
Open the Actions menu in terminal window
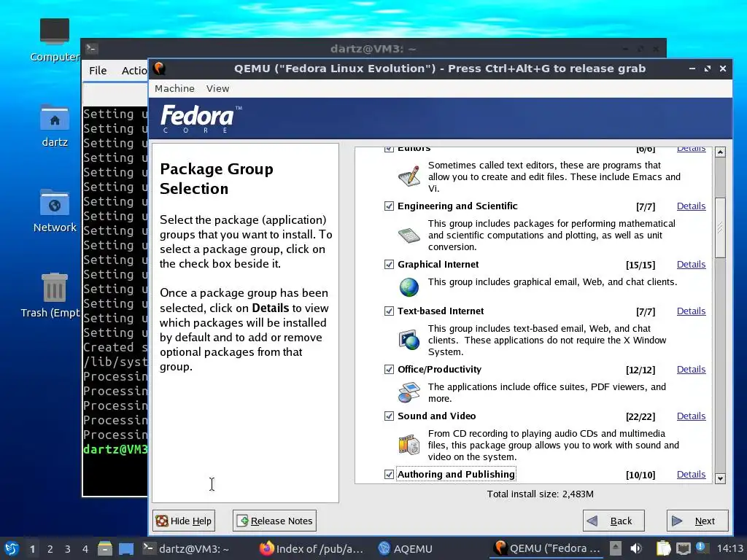134,71
